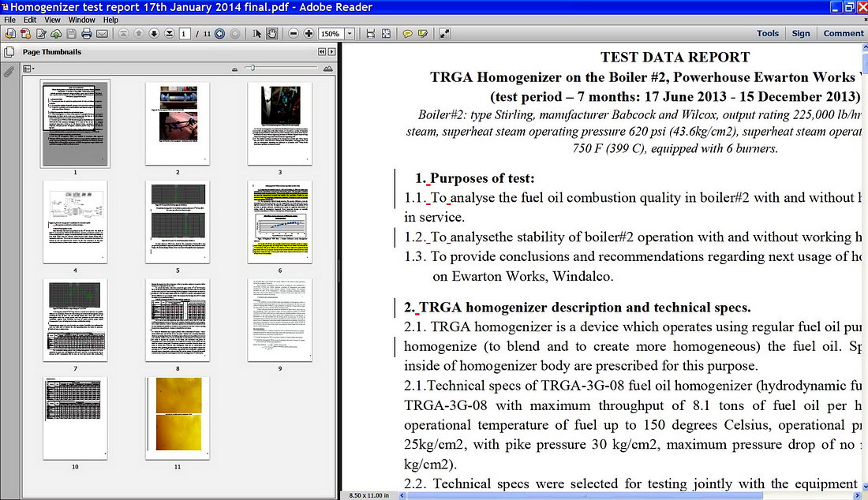Go to first page arrow icon

[123, 34]
